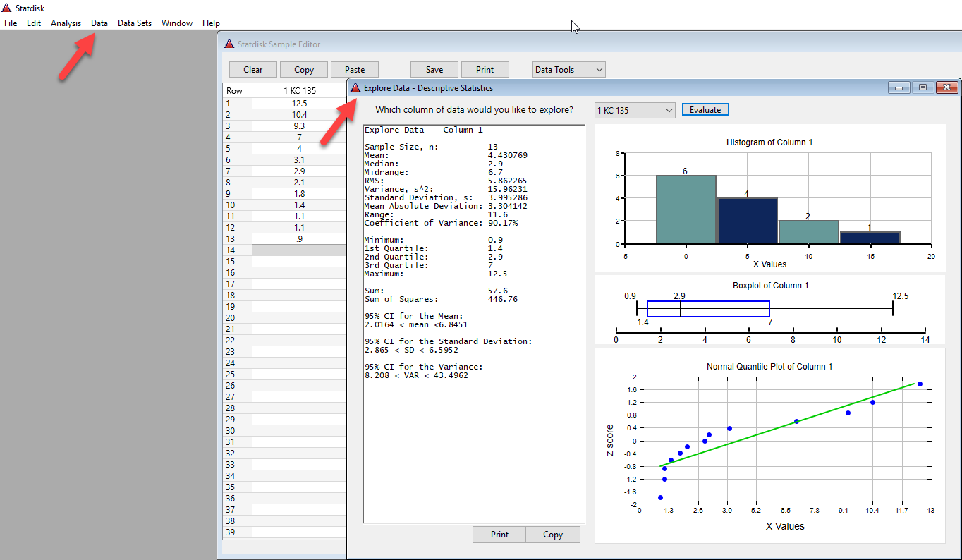Maximize the Explore Data window
Screen dimensions: 962x560
tap(922, 88)
